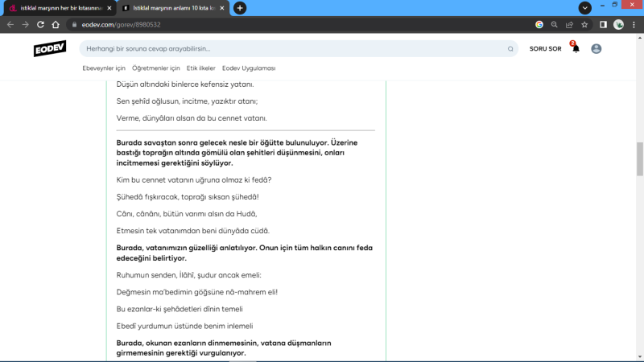Go forward in browser history

26,25
